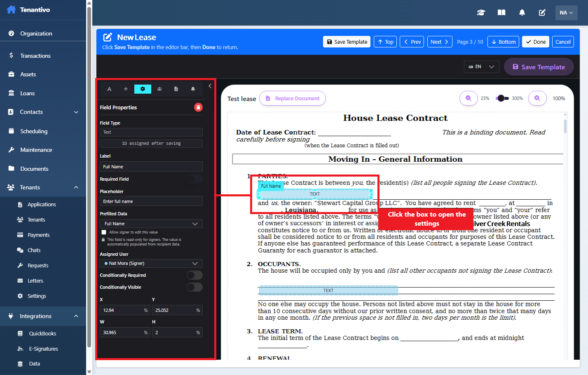Click the Placeholder input field

click(x=151, y=201)
